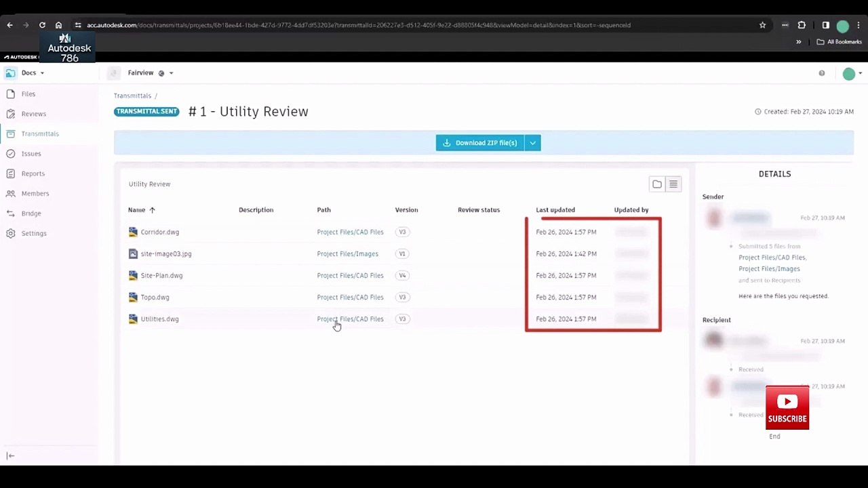Open the help question mark icon
Screen dimensions: 868x488
[822, 73]
